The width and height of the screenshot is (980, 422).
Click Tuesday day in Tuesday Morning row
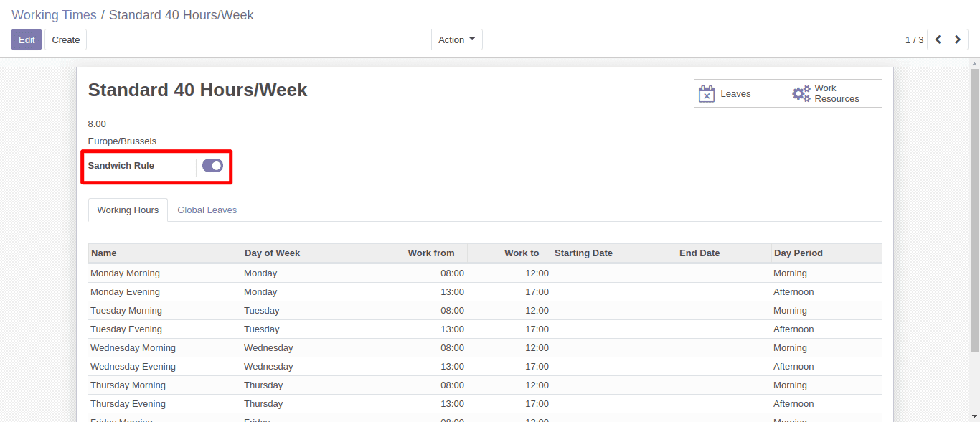click(262, 311)
